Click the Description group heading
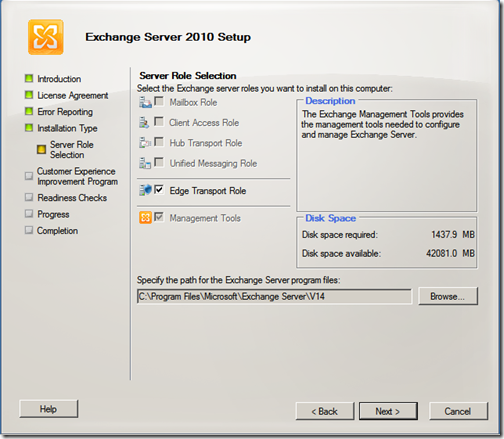This screenshot has width=504, height=439. (x=330, y=101)
